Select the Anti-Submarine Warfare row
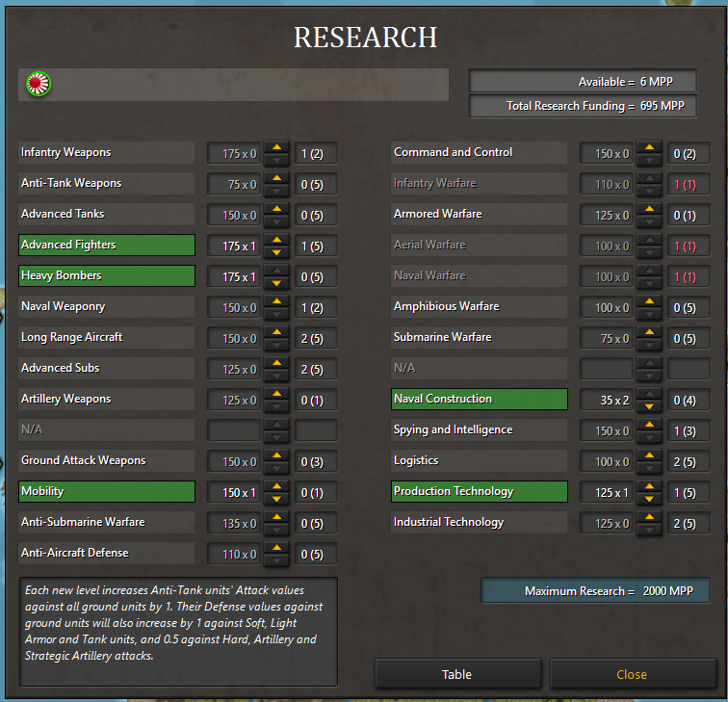The image size is (728, 702). 106,522
